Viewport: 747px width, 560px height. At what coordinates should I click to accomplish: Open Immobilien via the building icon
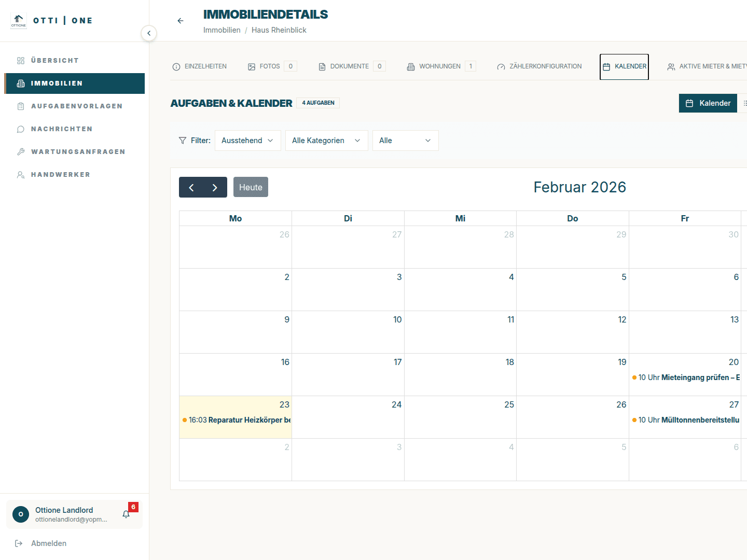(x=21, y=83)
